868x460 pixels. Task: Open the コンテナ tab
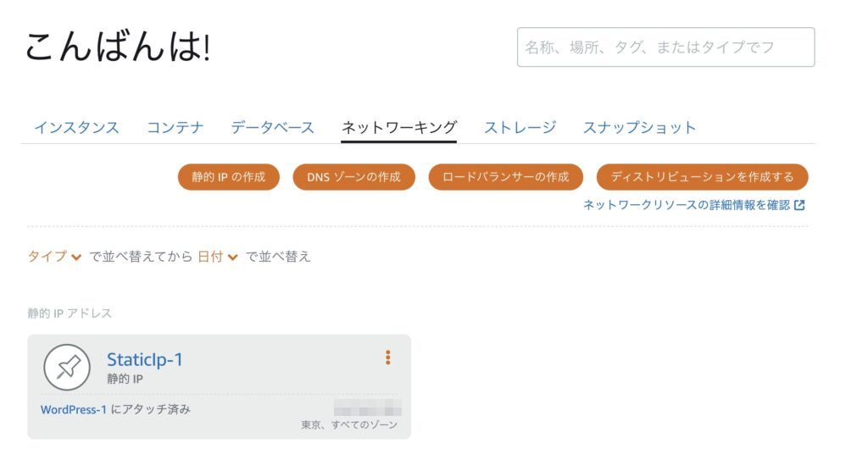[x=175, y=128]
